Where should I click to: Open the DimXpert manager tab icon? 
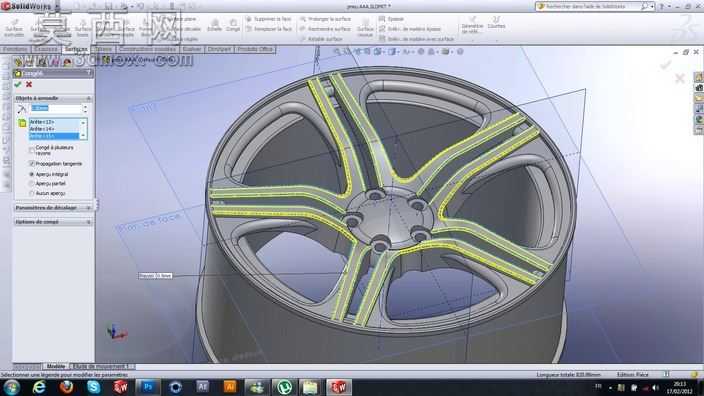[54, 62]
